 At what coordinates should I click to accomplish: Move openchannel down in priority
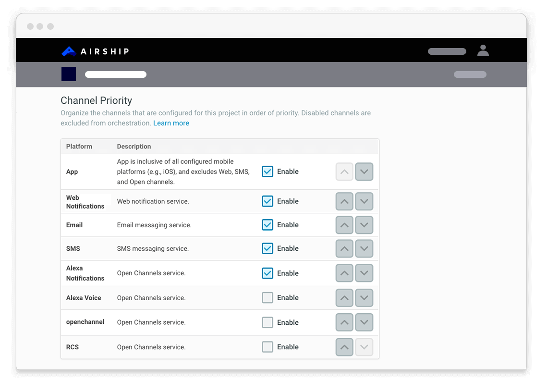tap(364, 323)
